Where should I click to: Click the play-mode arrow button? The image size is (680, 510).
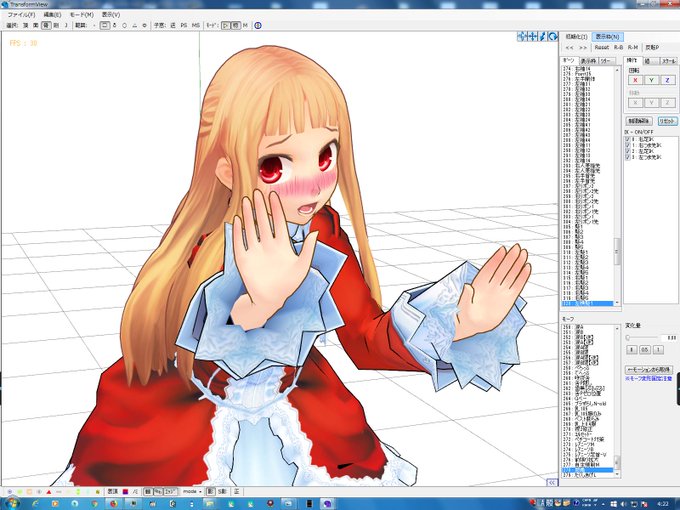226,26
